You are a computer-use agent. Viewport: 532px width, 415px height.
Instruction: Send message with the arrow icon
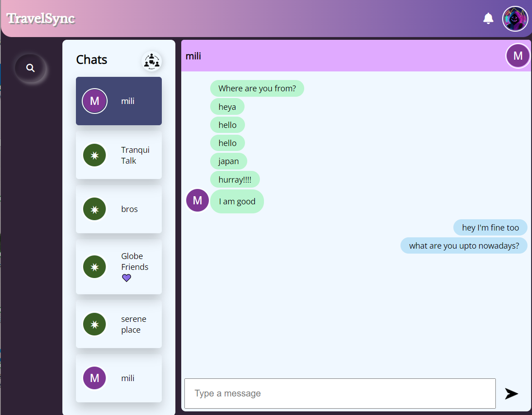[511, 393]
